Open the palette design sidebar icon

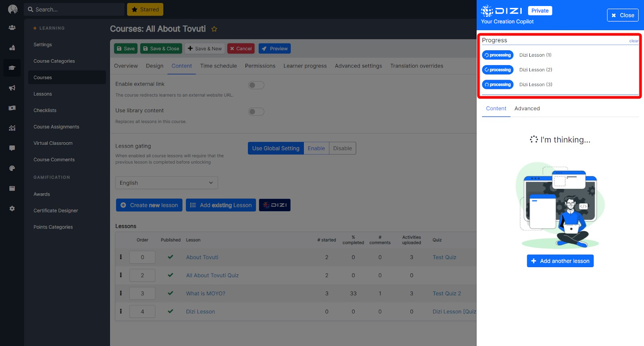point(12,168)
